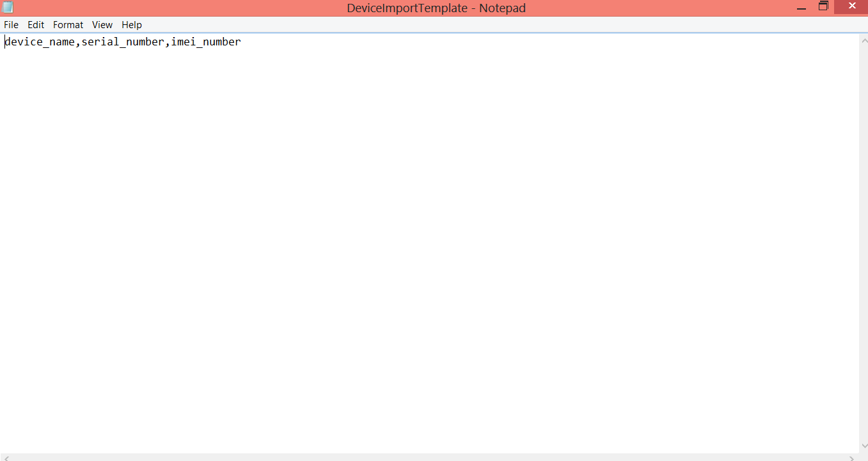Open the Edit menu
This screenshot has width=868, height=461.
tap(36, 25)
